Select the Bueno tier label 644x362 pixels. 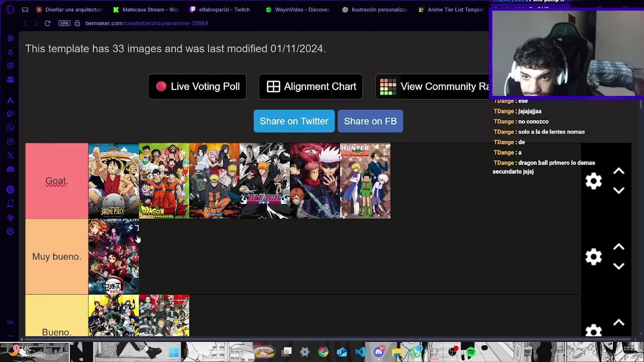click(56, 316)
